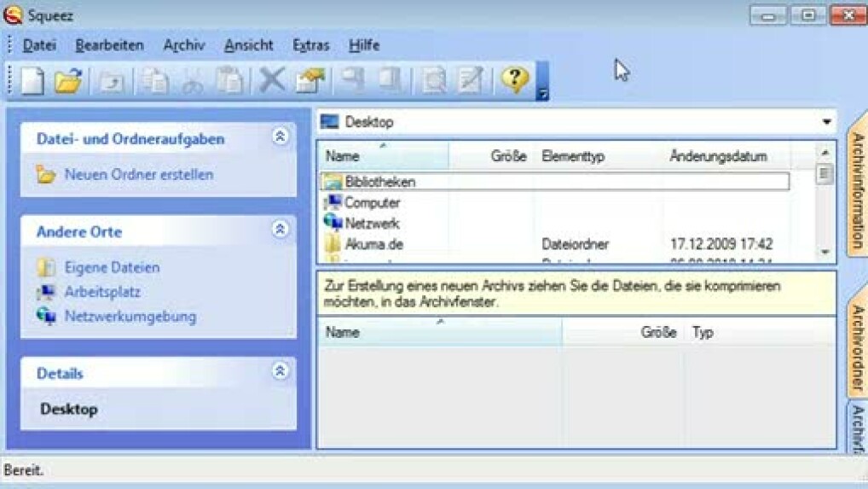Collapse the Datei- und Ordneraufgaben panel
Screen dimensions: 868x489
[280, 137]
